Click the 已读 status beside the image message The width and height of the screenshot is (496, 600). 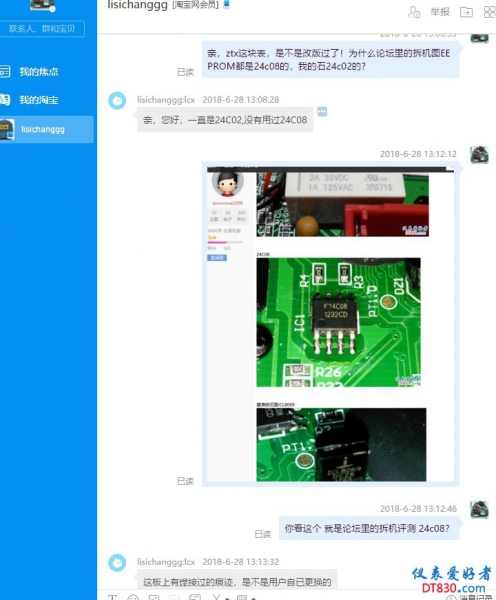pyautogui.click(x=185, y=481)
